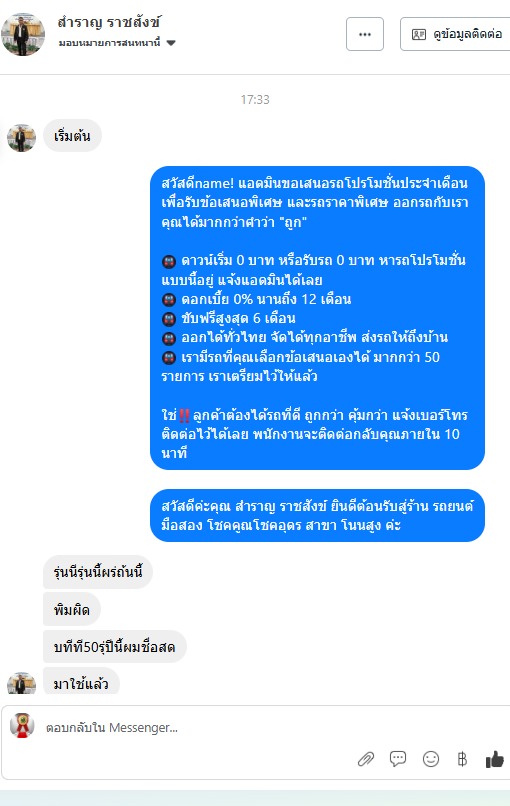Click the welcome message bubble about โนนสูง branch
Screen dimensions: 510x806
(x=317, y=515)
